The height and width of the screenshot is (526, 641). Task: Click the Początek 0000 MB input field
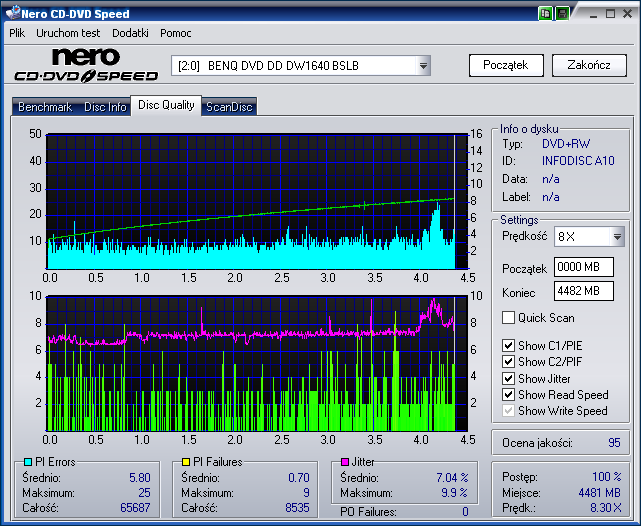pyautogui.click(x=584, y=267)
